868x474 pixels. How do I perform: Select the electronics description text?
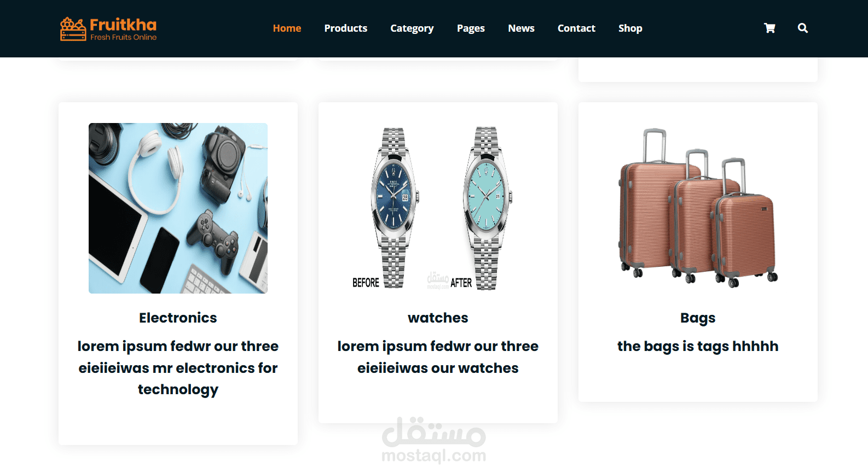tap(178, 368)
